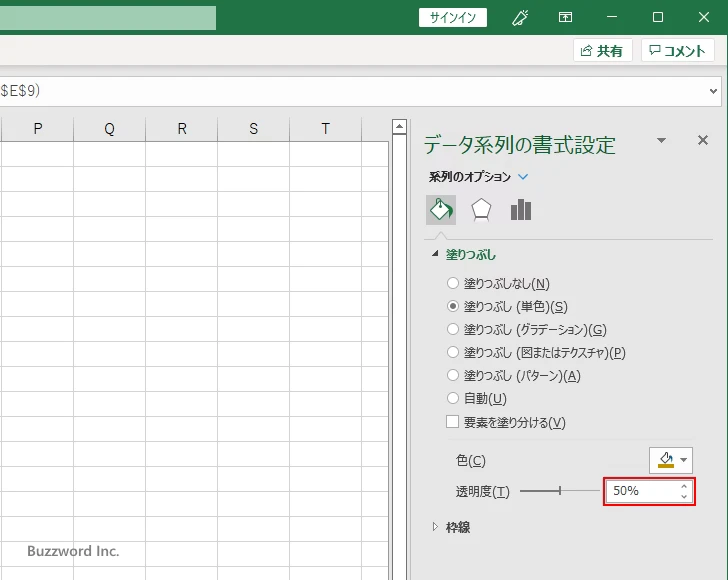Image resolution: width=728 pixels, height=580 pixels.
Task: Click the title bar search box
Action: [108, 18]
